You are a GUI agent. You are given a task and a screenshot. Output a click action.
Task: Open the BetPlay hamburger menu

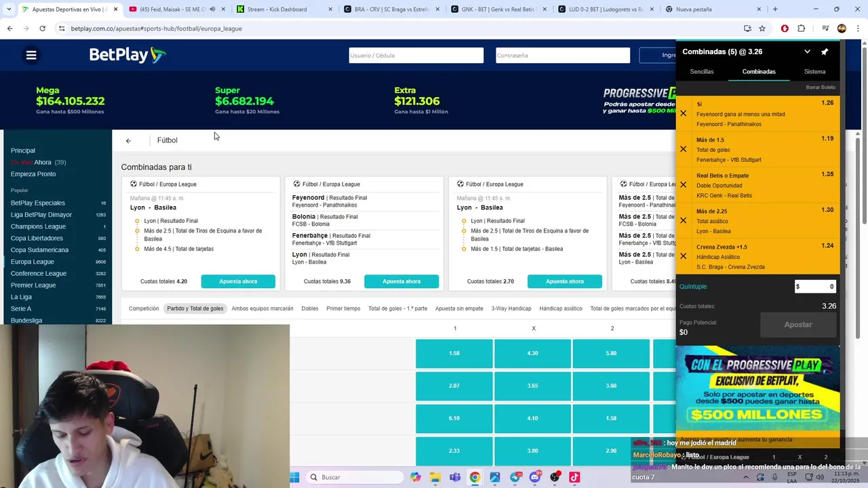31,55
